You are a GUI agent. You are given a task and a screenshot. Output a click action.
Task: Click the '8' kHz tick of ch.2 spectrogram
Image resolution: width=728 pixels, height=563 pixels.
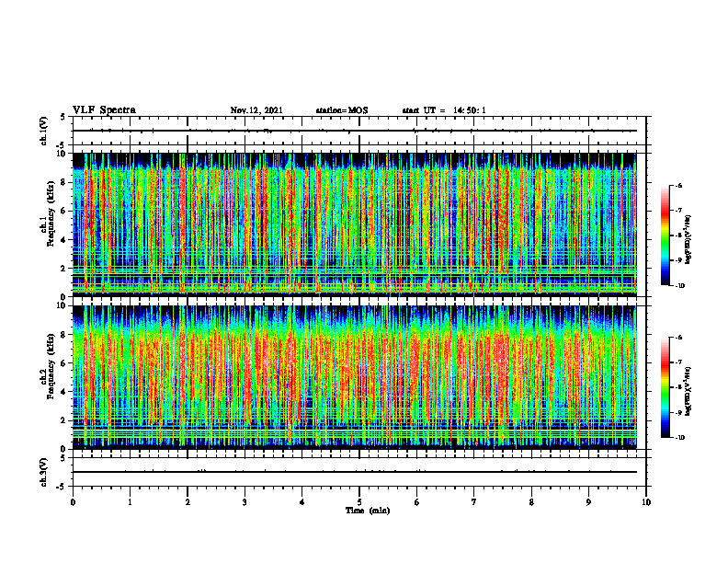tap(63, 334)
